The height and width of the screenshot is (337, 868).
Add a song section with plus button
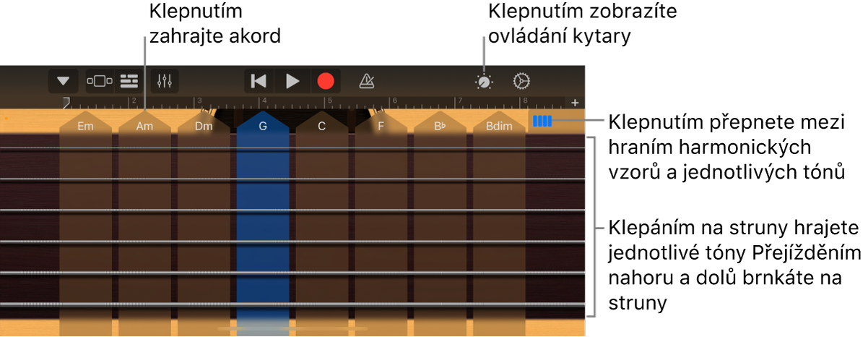(x=576, y=103)
